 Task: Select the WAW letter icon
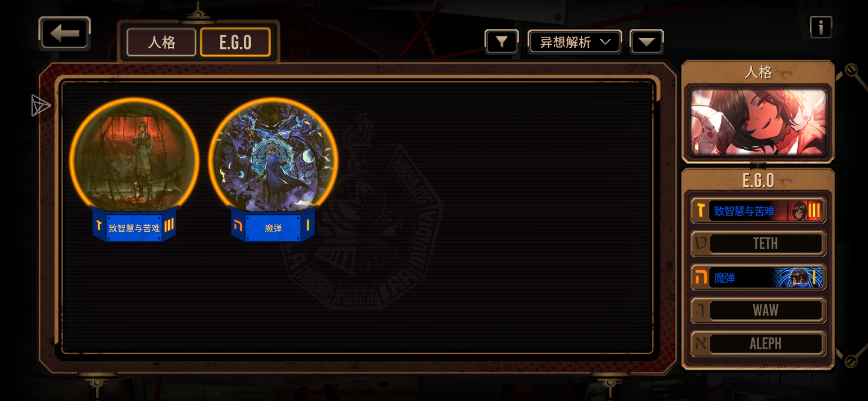(x=700, y=310)
